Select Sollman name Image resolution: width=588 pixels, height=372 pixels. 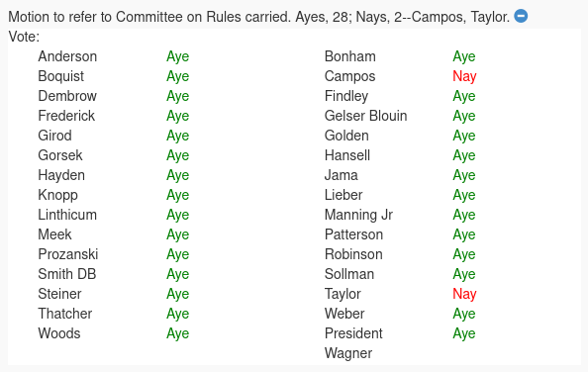[349, 274]
